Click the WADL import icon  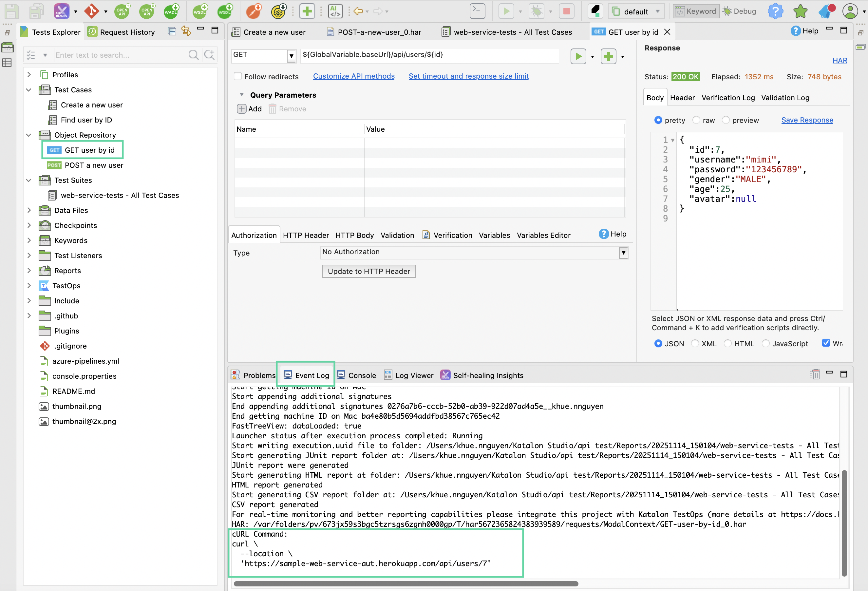[x=171, y=11]
